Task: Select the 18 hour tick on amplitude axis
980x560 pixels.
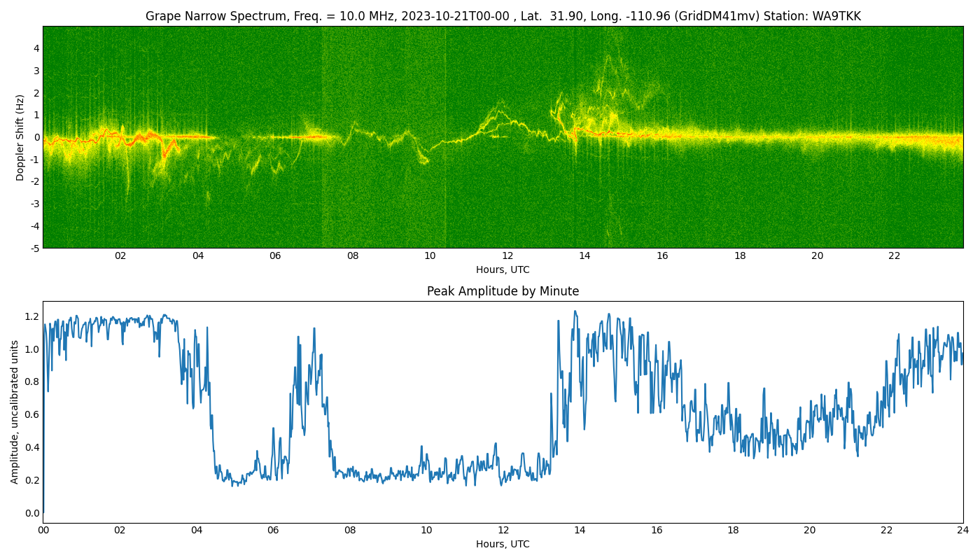Action: click(x=733, y=530)
